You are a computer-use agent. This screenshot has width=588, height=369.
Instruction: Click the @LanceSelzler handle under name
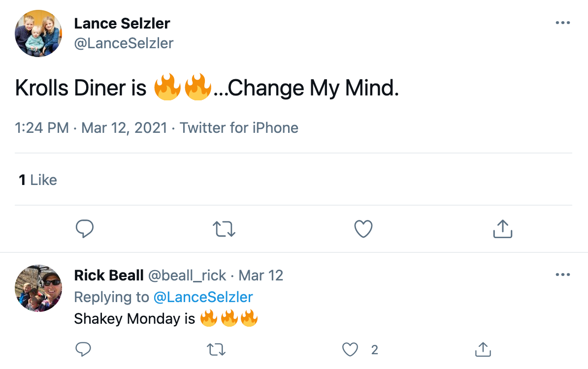click(124, 43)
